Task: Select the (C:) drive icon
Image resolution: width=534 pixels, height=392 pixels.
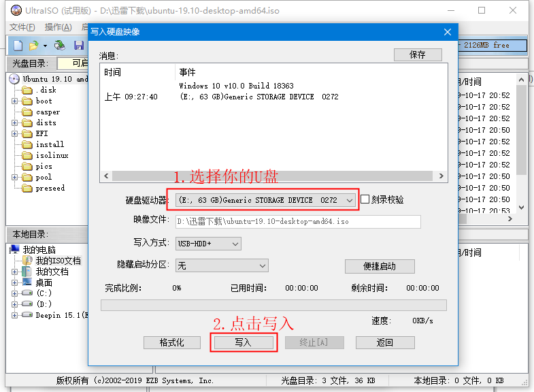Action: pyautogui.click(x=27, y=293)
